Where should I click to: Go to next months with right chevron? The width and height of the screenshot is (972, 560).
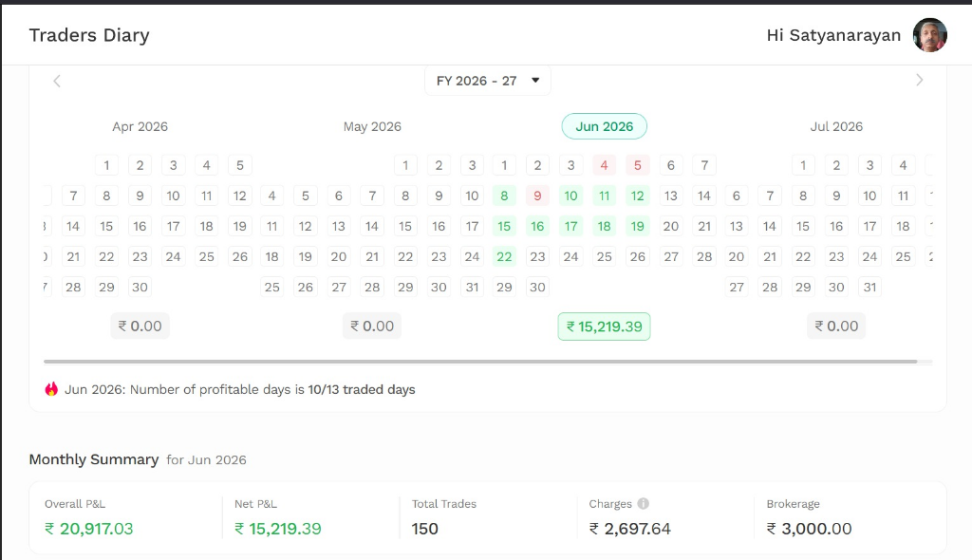(x=919, y=80)
